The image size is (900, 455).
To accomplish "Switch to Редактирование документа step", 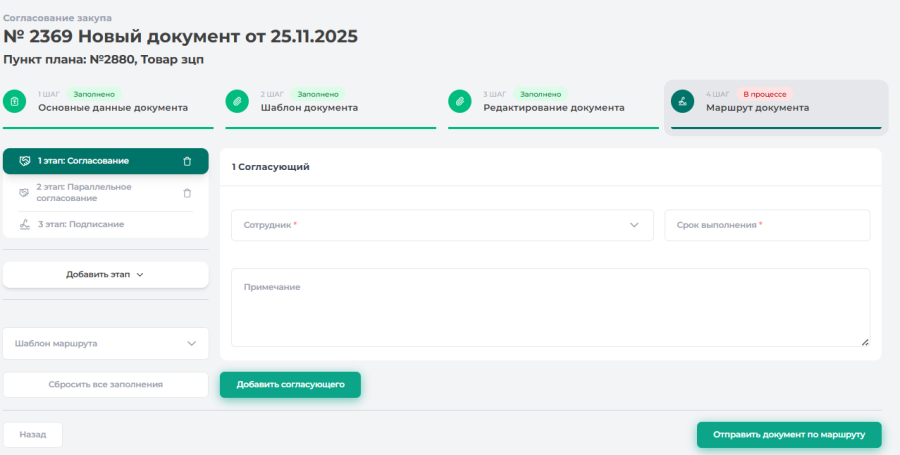I will (x=553, y=107).
